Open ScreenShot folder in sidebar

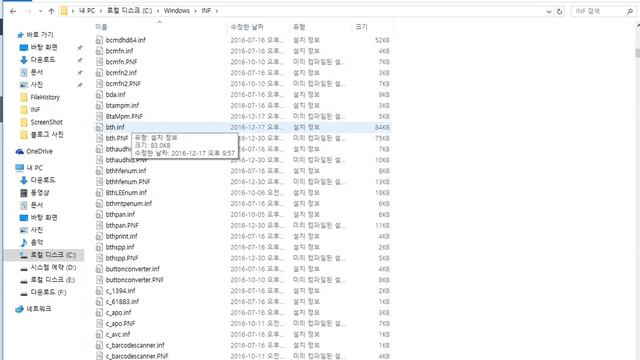[x=46, y=122]
